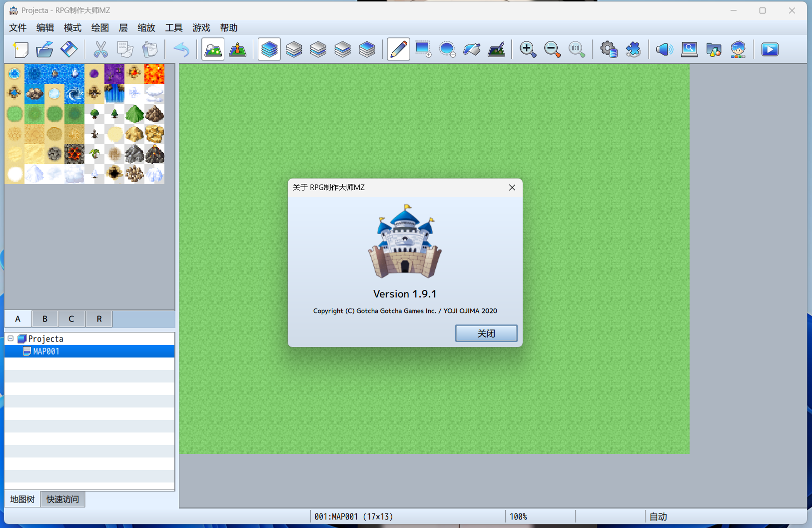Click the 自动 status bar text
Viewport: 812px width, 528px height.
[x=659, y=516]
